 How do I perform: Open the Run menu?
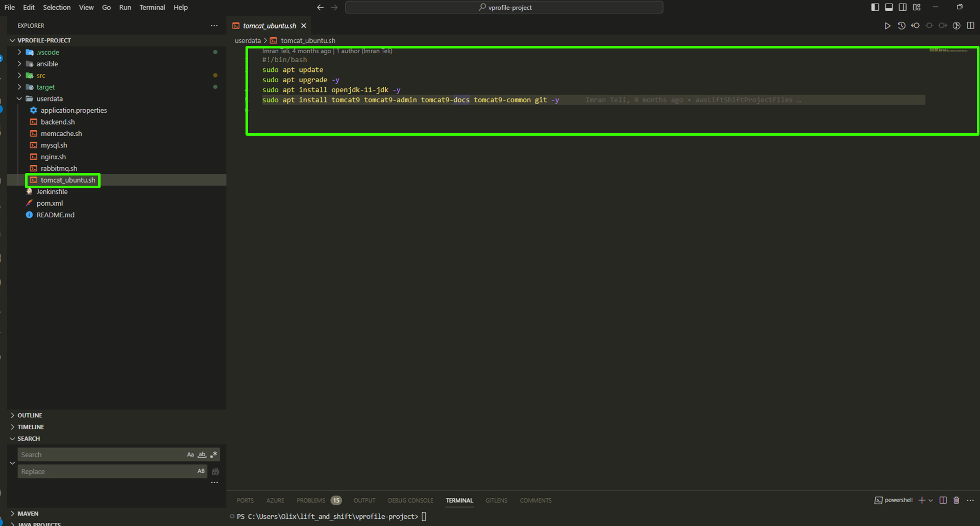point(125,7)
